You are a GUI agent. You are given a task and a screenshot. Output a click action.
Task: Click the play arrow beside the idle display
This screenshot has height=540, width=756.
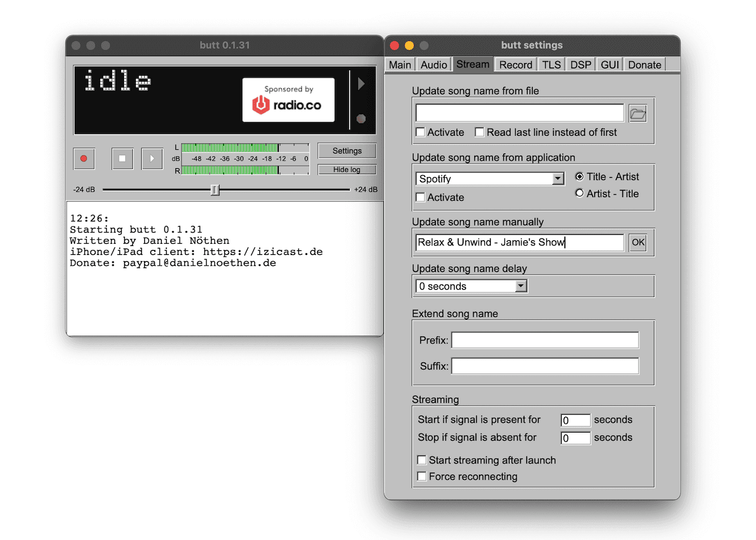[362, 84]
